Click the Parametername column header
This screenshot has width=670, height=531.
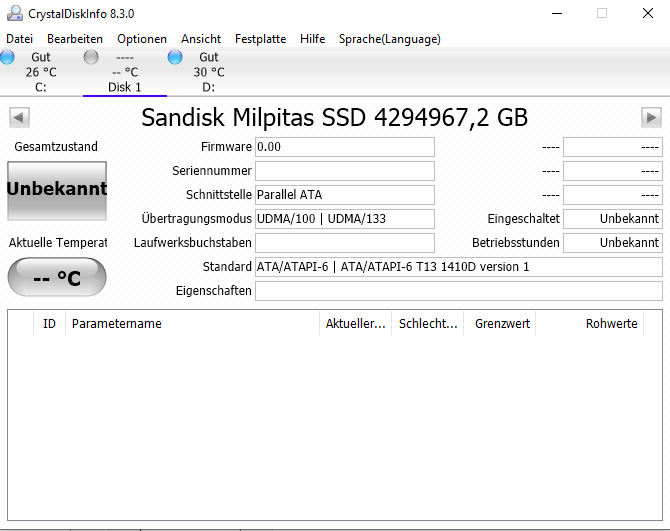tap(192, 323)
